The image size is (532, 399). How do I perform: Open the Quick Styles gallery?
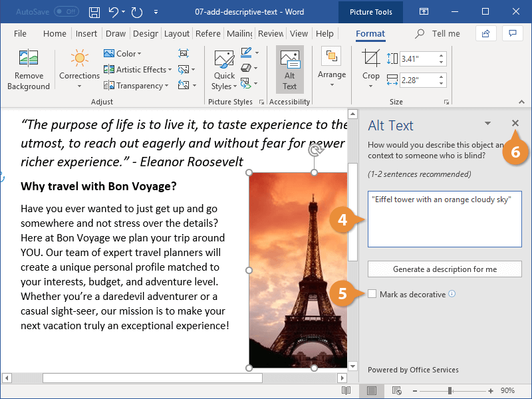224,70
